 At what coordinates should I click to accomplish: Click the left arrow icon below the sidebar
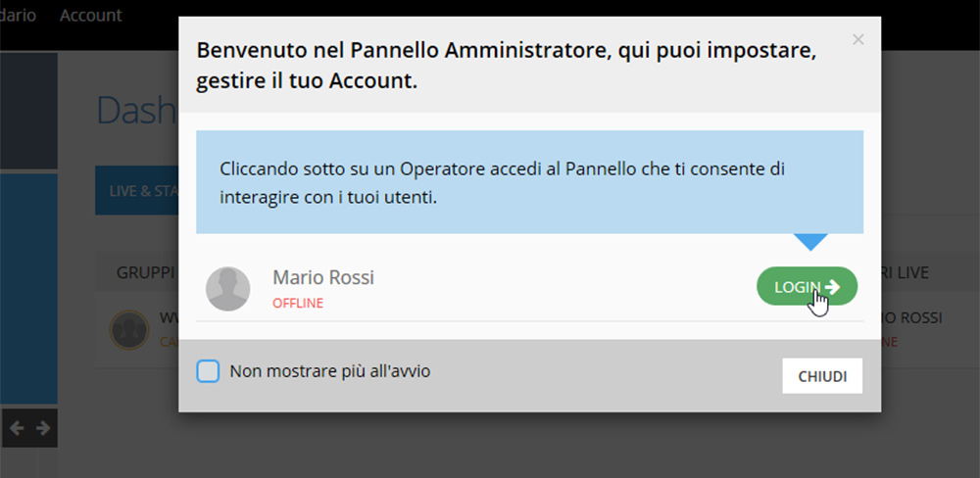coord(17,428)
